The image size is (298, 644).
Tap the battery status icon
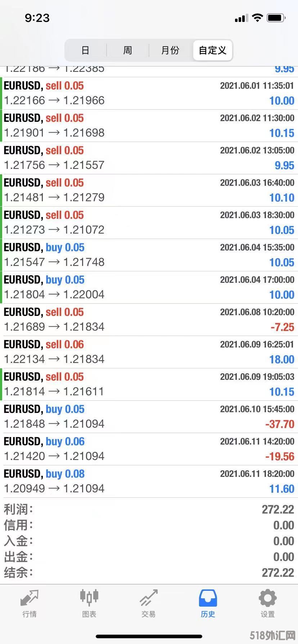tap(276, 18)
